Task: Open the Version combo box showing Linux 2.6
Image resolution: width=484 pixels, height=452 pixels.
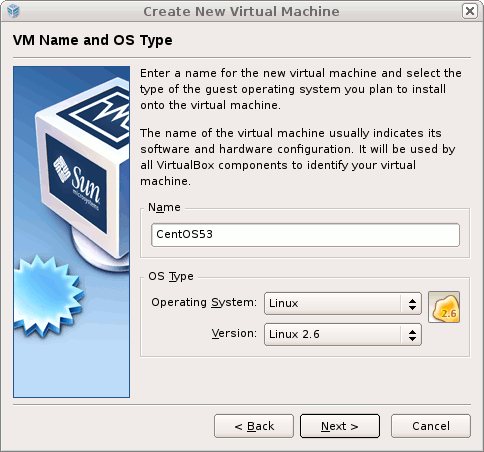Action: [x=343, y=334]
